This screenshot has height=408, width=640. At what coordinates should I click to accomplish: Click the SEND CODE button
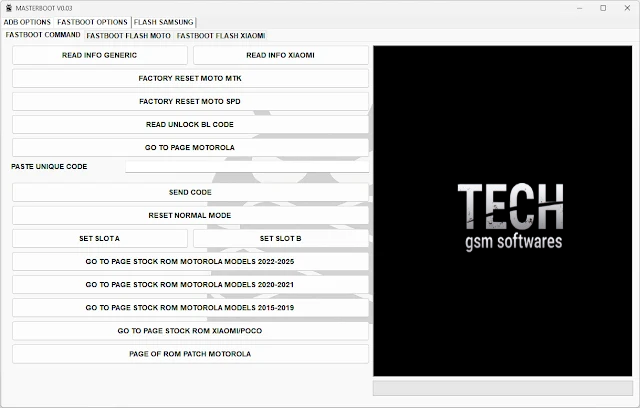190,192
